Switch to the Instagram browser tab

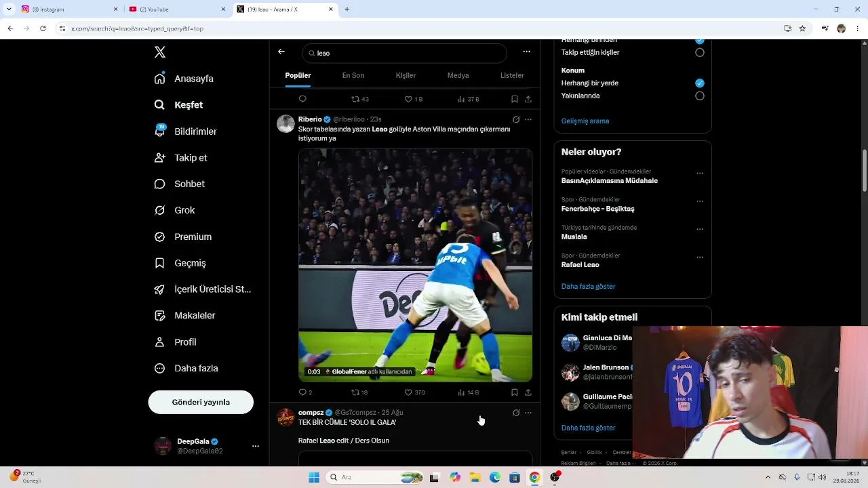point(70,9)
